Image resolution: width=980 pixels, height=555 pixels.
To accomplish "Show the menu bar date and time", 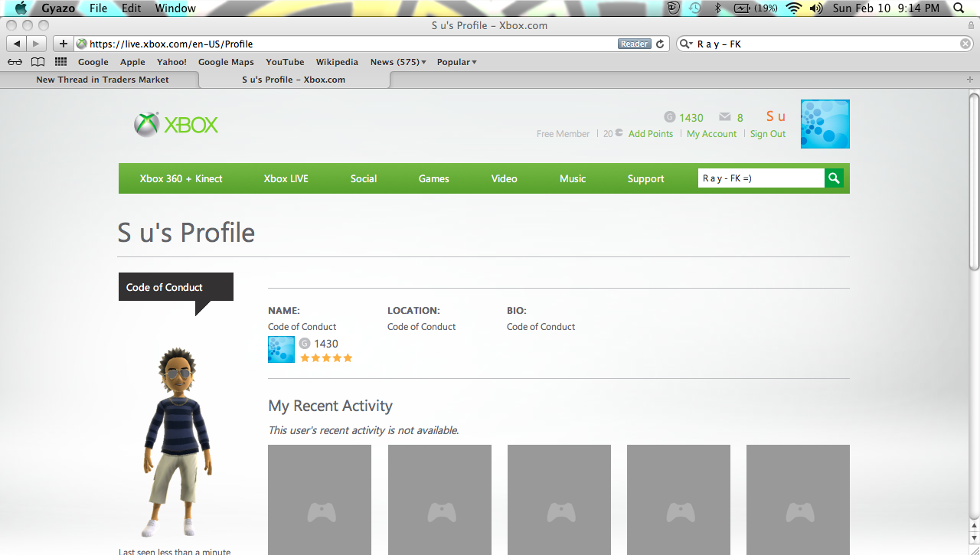I will pos(886,8).
